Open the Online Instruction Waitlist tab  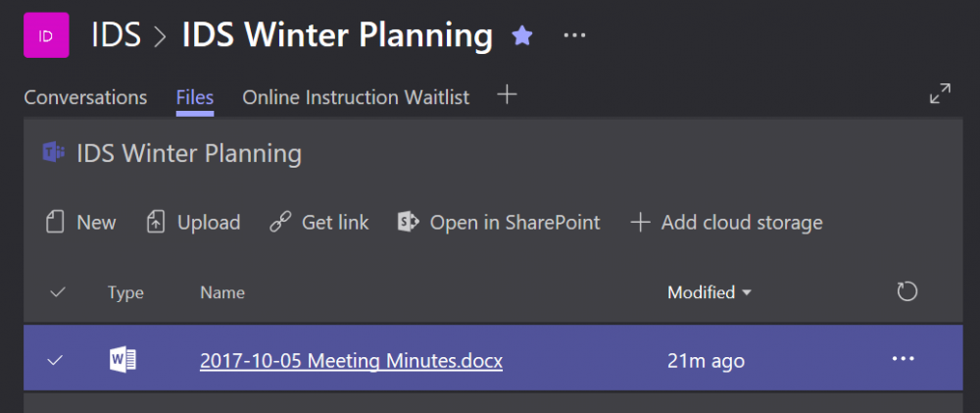tap(356, 98)
